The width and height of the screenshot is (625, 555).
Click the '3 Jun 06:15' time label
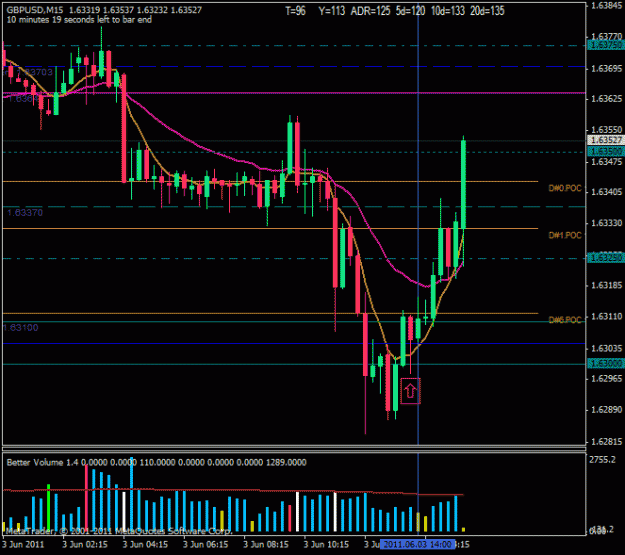tap(206, 544)
